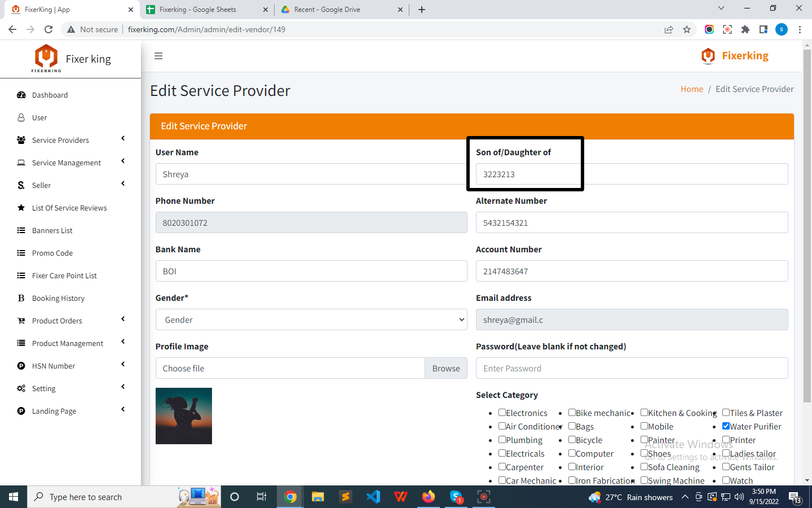Click the User Name input field
Image resolution: width=812 pixels, height=508 pixels.
pos(311,174)
